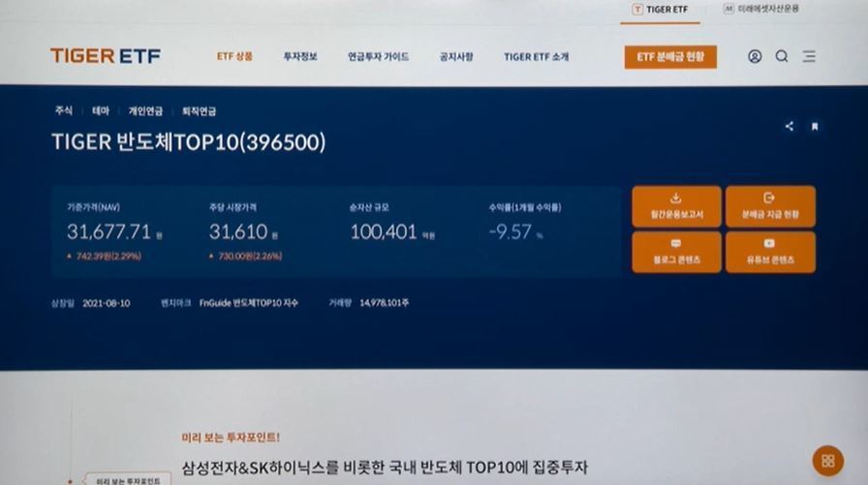The width and height of the screenshot is (868, 485).
Task: Click the ETF 분배금 현황 header button
Action: 670,57
